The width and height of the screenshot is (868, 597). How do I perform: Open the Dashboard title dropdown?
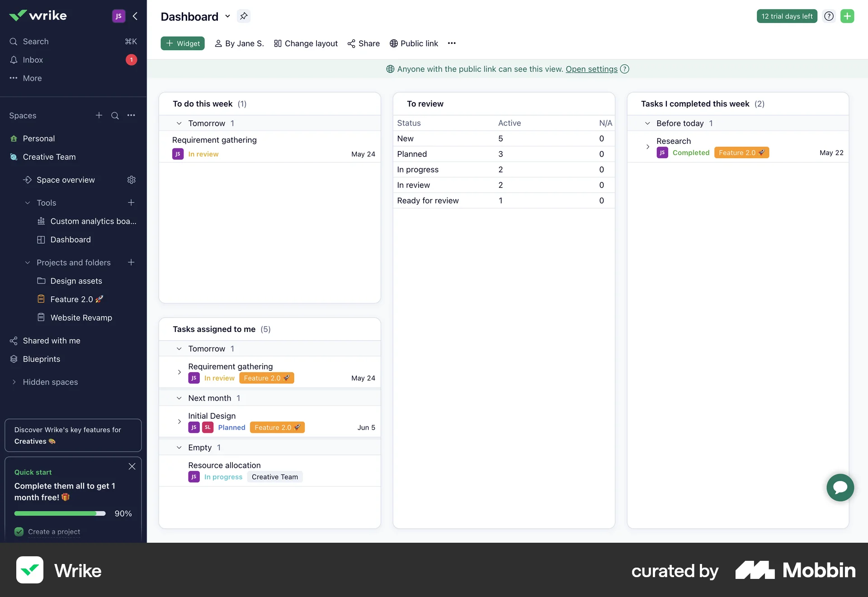coord(228,16)
